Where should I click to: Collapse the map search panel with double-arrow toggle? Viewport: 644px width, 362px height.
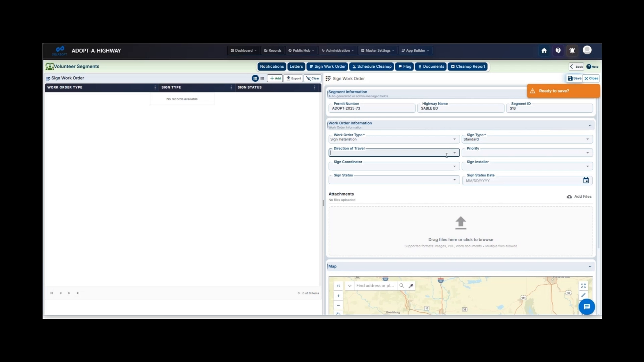coord(338,286)
